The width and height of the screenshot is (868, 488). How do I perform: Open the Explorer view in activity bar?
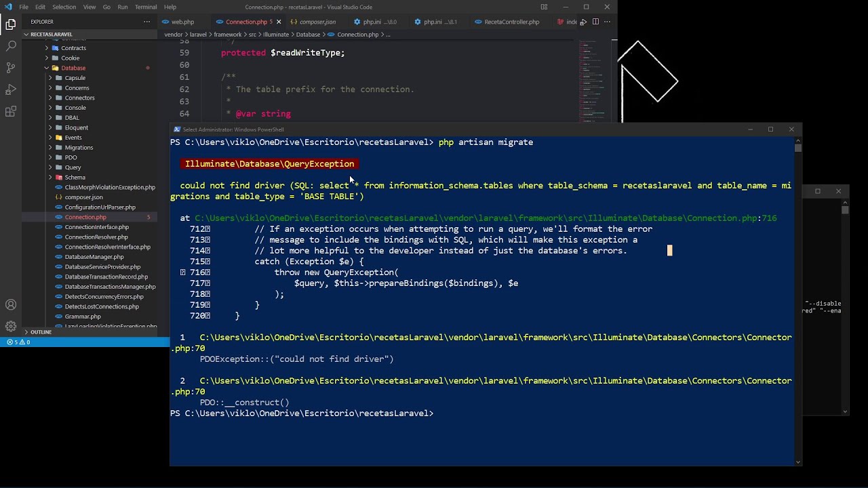pos(11,25)
